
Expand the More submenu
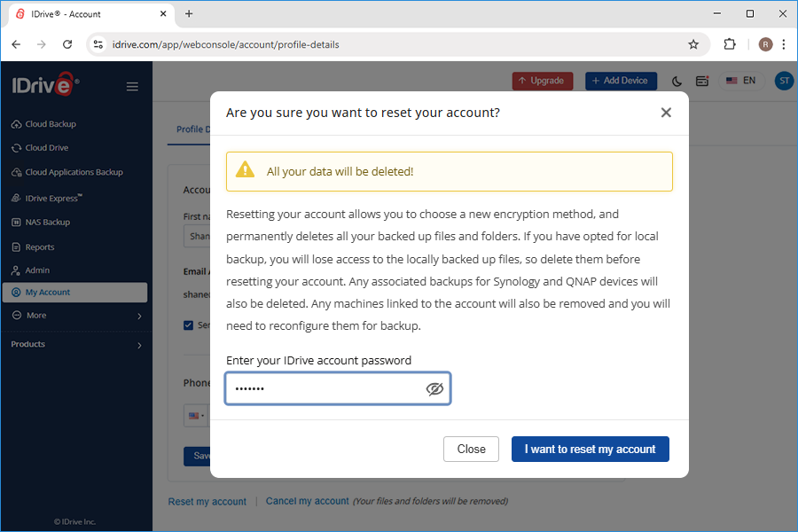pyautogui.click(x=74, y=316)
